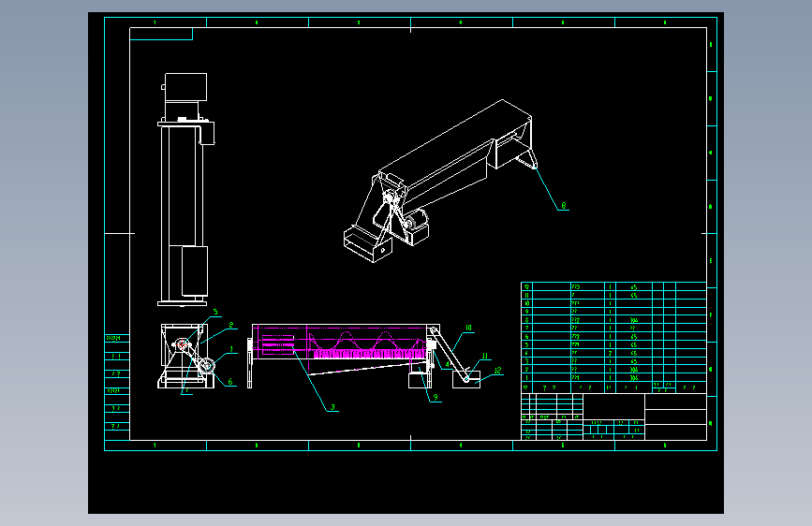The image size is (812, 526).
Task: Click balloon label 9 under the side view
Action: [x=436, y=398]
